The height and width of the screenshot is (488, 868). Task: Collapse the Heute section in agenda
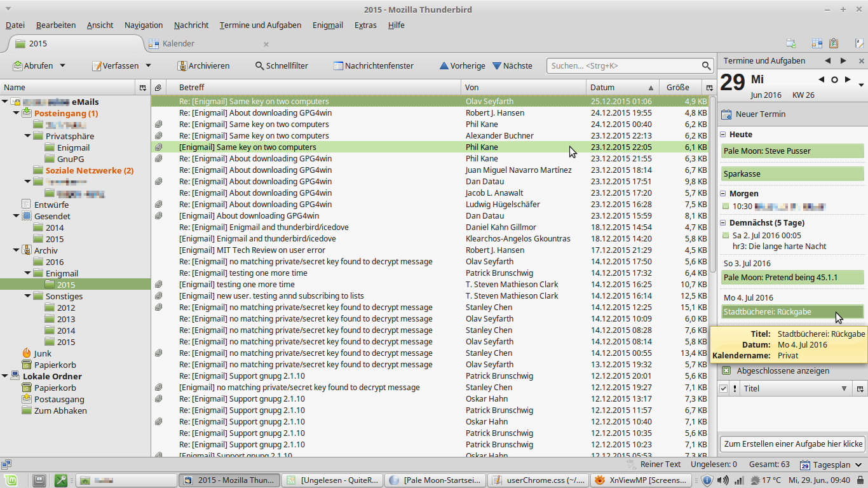point(722,135)
